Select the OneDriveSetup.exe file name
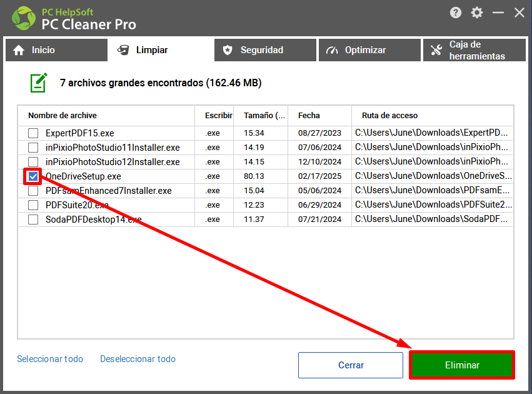This screenshot has width=532, height=394. (83, 176)
